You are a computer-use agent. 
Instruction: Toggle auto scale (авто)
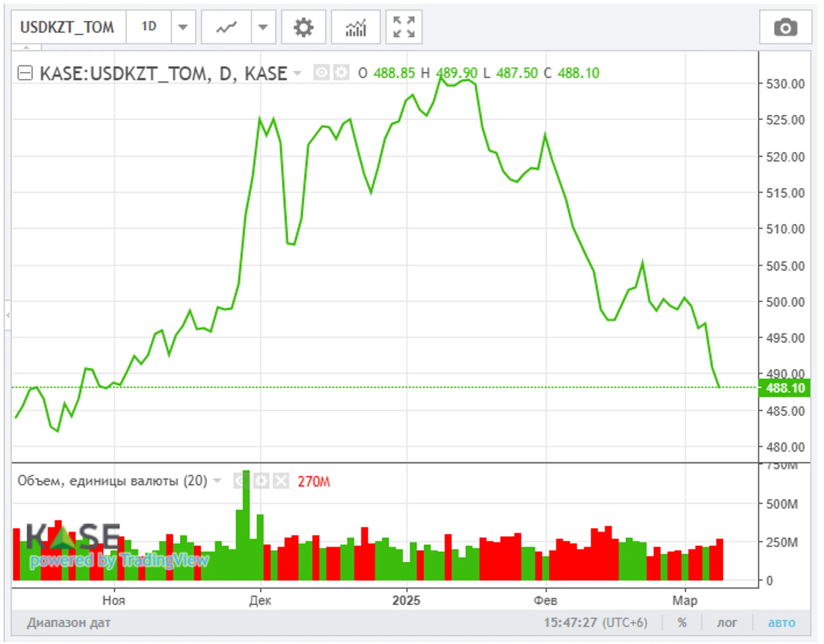pos(781,623)
